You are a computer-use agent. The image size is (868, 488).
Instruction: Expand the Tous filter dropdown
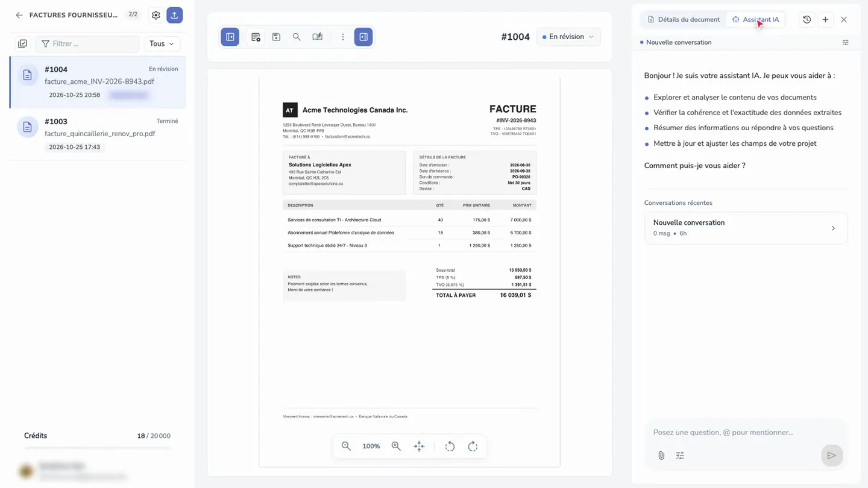[x=162, y=43]
